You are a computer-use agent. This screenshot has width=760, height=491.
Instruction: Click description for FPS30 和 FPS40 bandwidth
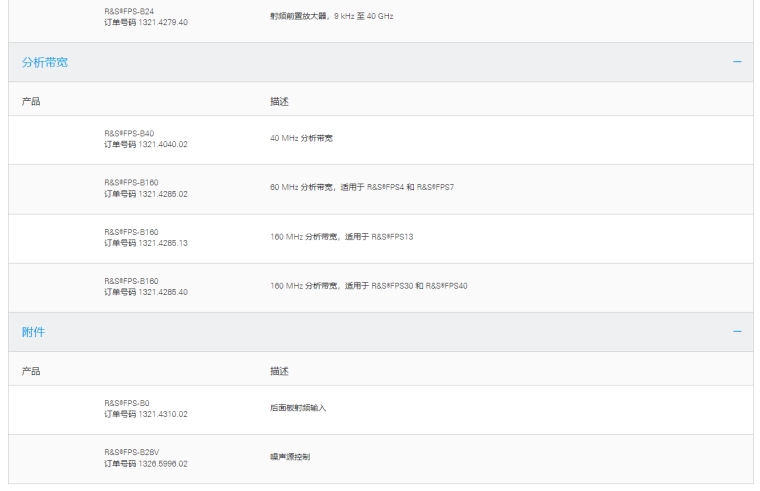click(368, 286)
